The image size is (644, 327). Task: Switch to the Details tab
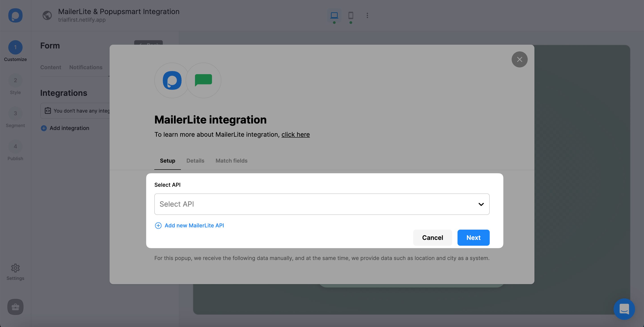tap(195, 161)
